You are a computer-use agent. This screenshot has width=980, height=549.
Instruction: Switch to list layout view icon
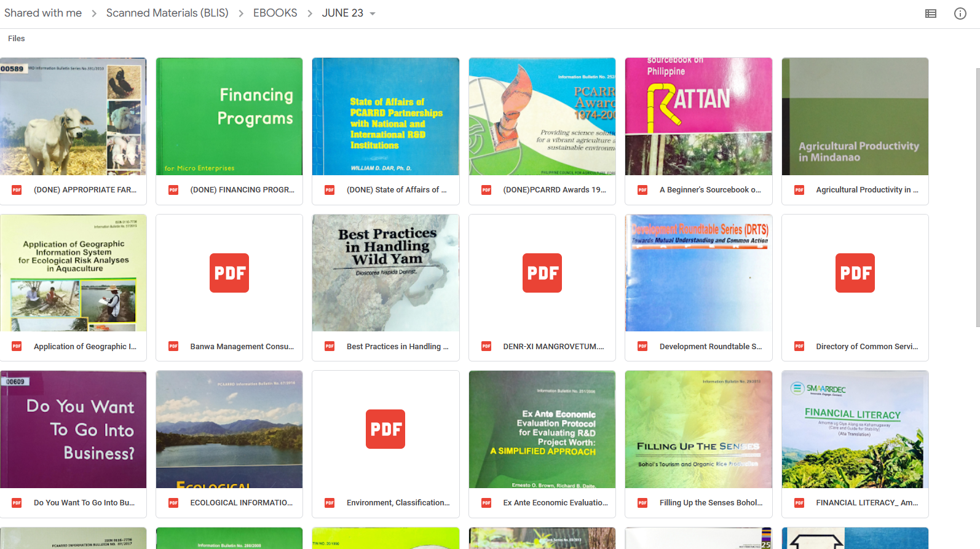[x=931, y=14]
